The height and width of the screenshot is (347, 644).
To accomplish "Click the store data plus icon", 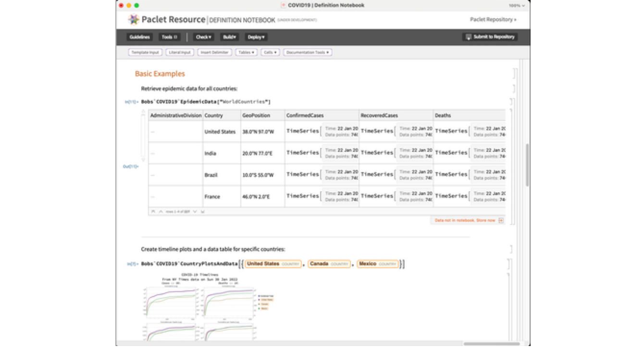I will (x=501, y=220).
